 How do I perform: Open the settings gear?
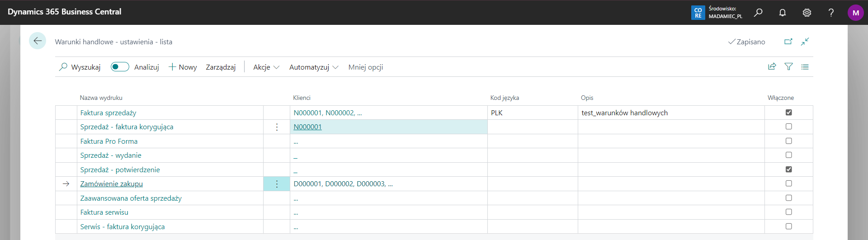coord(807,13)
